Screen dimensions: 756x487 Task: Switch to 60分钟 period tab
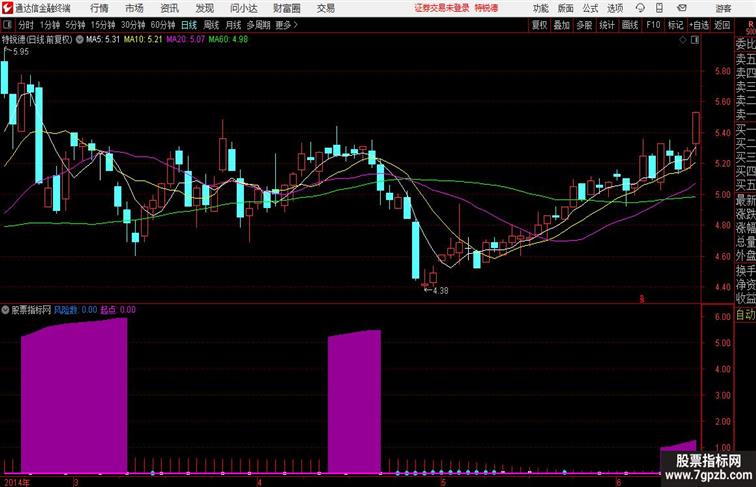[163, 25]
